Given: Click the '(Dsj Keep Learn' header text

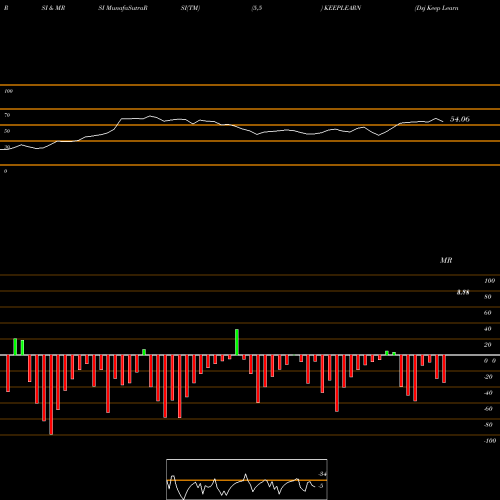Looking at the screenshot, I should 436,8.
